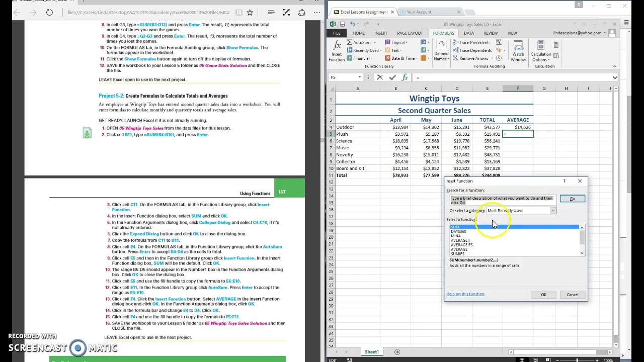
Task: Switch to the REVIEW tab
Action: pyautogui.click(x=491, y=33)
